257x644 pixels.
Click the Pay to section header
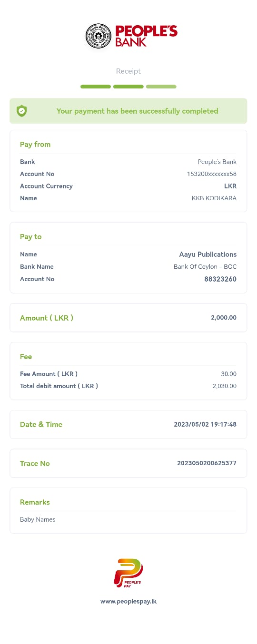31,236
